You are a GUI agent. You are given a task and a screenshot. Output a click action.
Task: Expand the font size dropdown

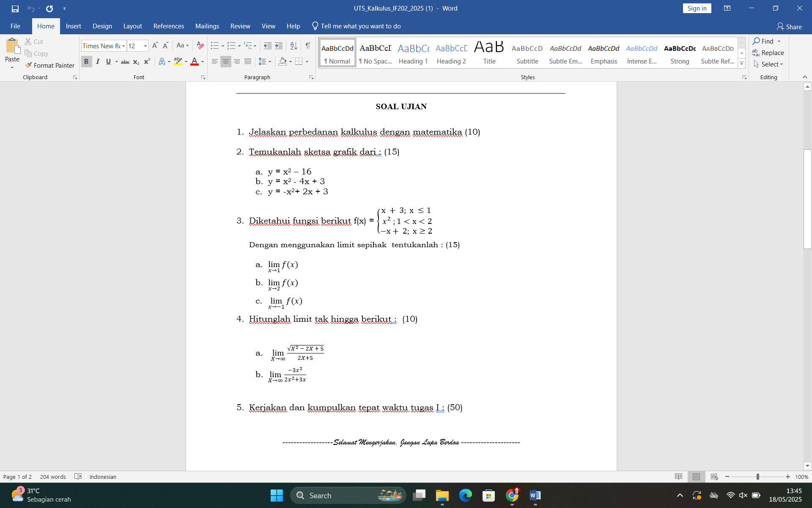[x=145, y=46]
